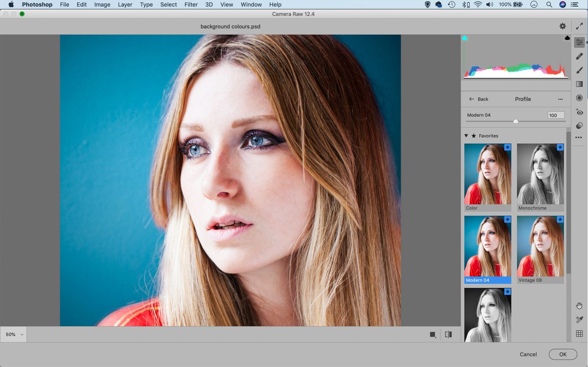The width and height of the screenshot is (588, 367).
Task: Open the Profile panel overflow menu
Action: coord(561,99)
